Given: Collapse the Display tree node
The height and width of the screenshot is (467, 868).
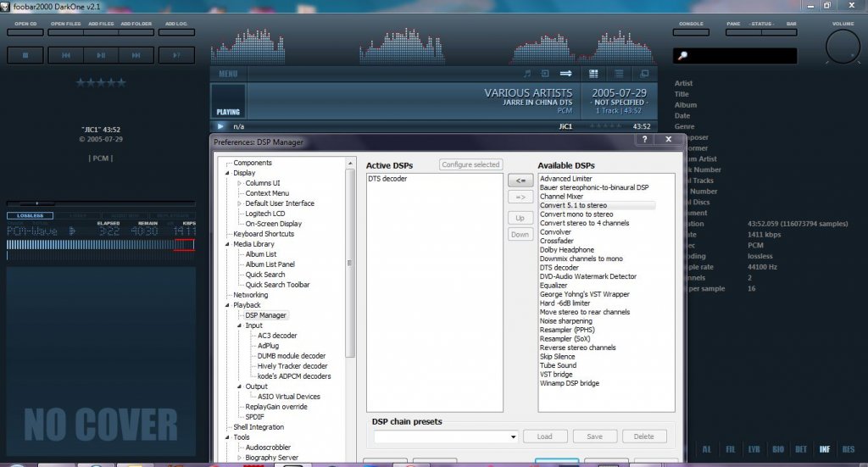Looking at the screenshot, I should (227, 173).
